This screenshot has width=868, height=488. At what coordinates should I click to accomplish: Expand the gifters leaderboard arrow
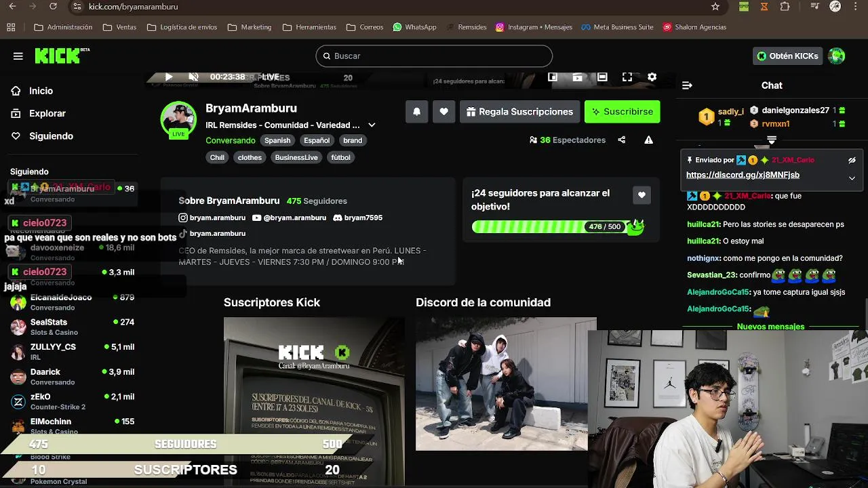coord(772,140)
